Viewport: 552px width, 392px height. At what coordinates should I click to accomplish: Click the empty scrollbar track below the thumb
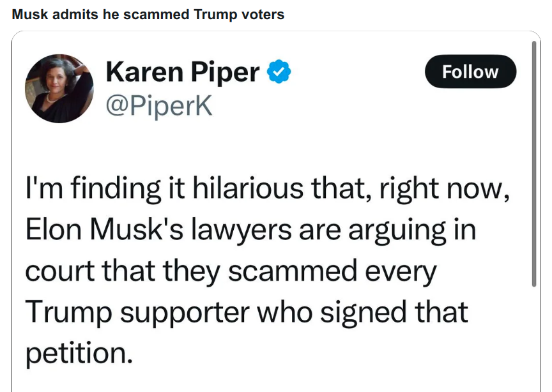(x=534, y=338)
